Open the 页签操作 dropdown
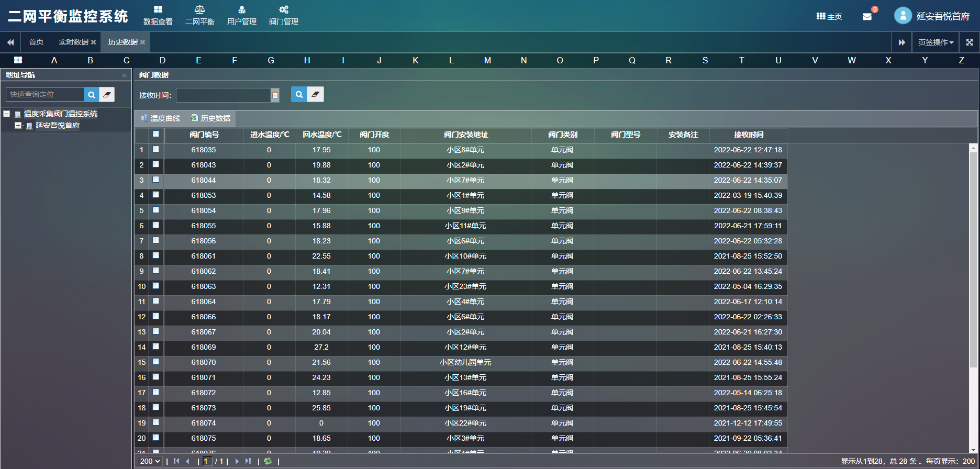 pyautogui.click(x=936, y=42)
